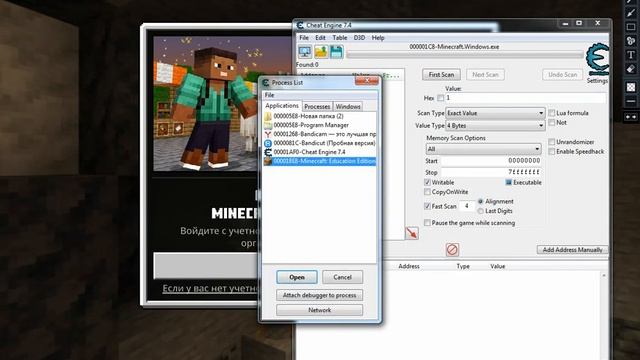
Task: Click the save floppy disk toolbar icon
Action: [x=336, y=52]
